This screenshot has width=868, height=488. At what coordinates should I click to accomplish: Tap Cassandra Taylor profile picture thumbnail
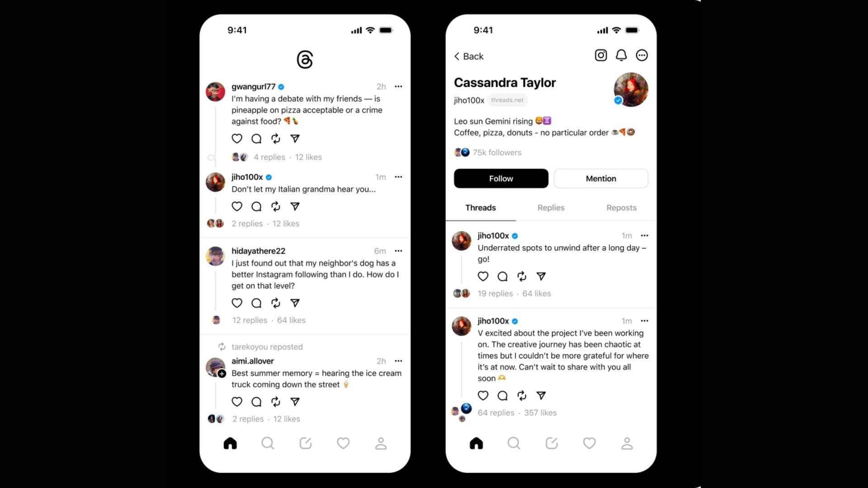630,89
